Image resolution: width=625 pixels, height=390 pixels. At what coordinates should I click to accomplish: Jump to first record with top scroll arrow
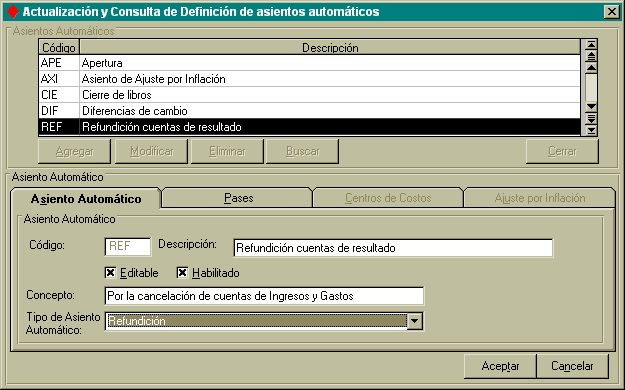(591, 44)
